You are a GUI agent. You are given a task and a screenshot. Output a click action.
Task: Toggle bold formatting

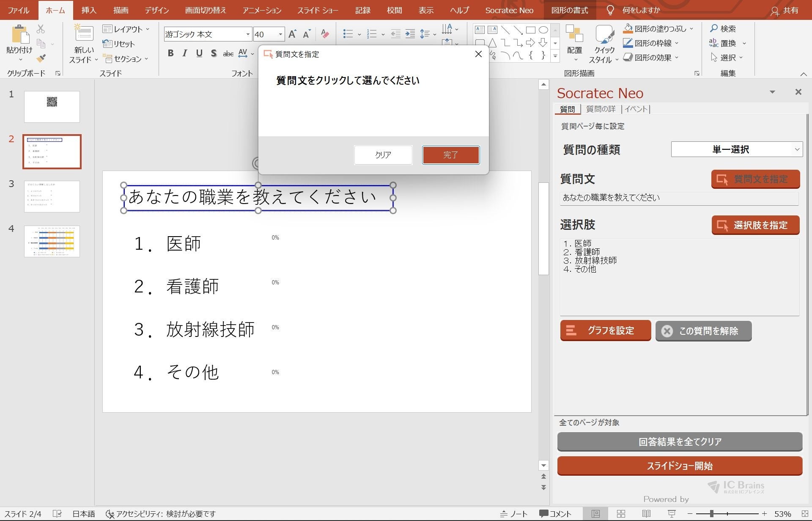click(x=170, y=53)
